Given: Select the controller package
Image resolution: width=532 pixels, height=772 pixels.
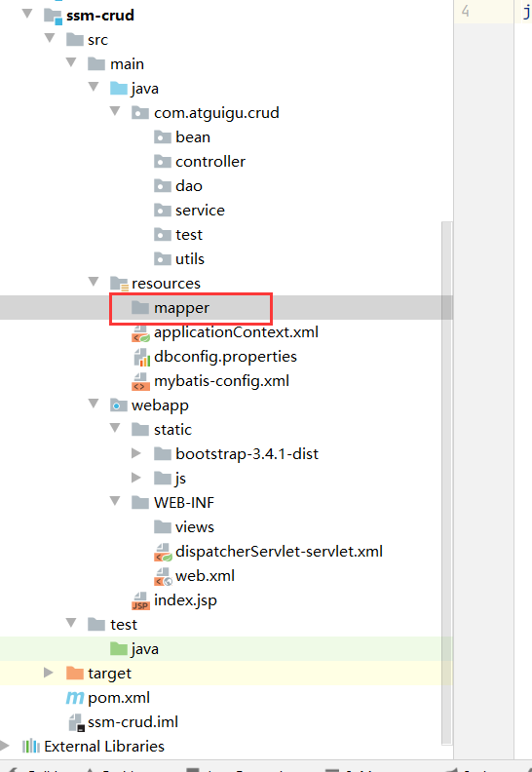Looking at the screenshot, I should point(200,162).
